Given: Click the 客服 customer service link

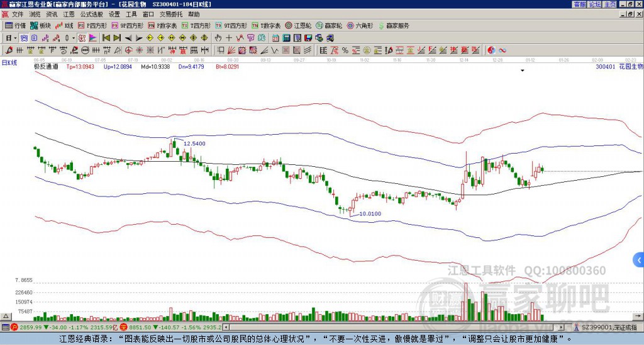Looking at the screenshot, I should click(x=579, y=4).
